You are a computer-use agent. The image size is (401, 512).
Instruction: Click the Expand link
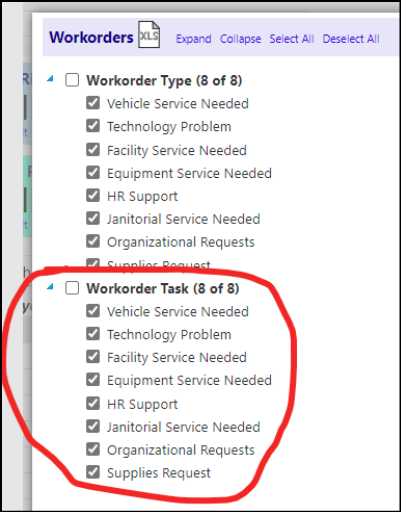(x=193, y=39)
